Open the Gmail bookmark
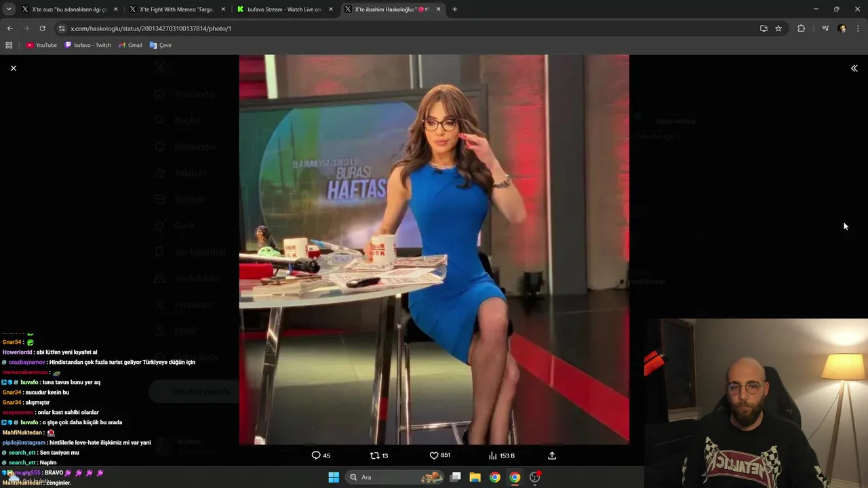This screenshot has width=868, height=488. (130, 45)
